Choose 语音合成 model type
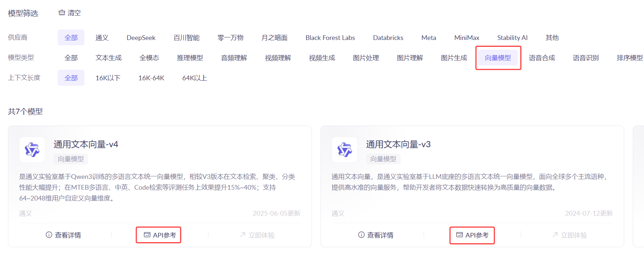The image size is (644, 253). 542,58
